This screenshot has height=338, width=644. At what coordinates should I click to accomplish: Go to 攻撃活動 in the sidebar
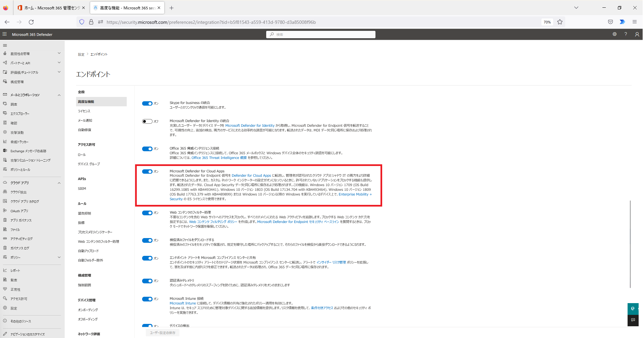click(x=17, y=132)
